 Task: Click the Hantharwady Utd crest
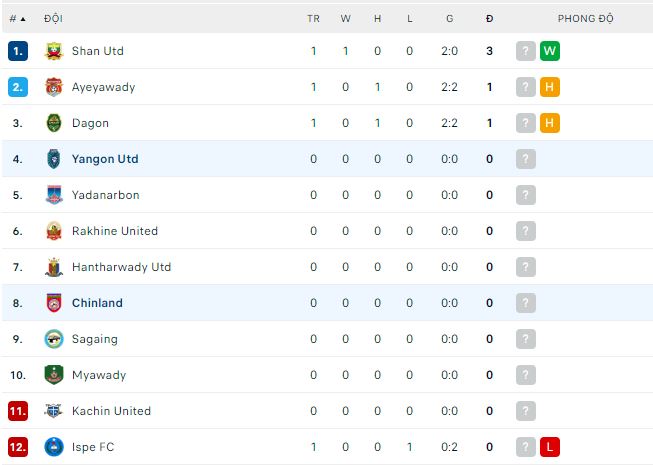click(54, 267)
